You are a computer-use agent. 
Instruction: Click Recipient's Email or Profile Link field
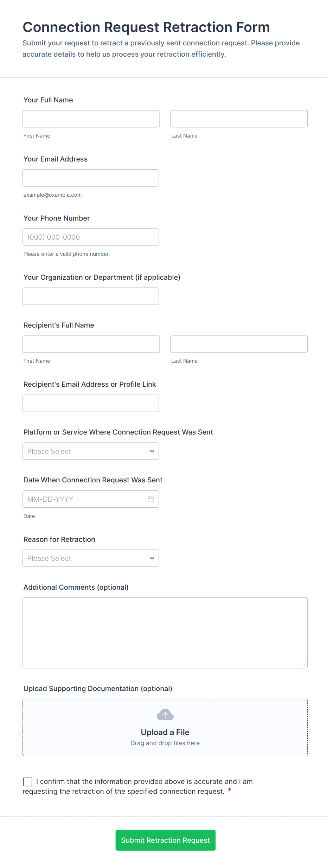tap(90, 403)
